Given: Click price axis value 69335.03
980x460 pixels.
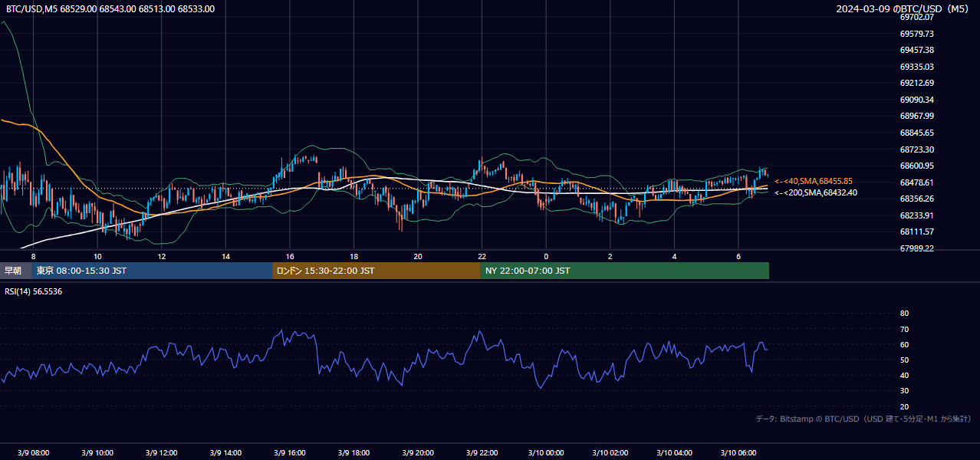Looking at the screenshot, I should [916, 67].
